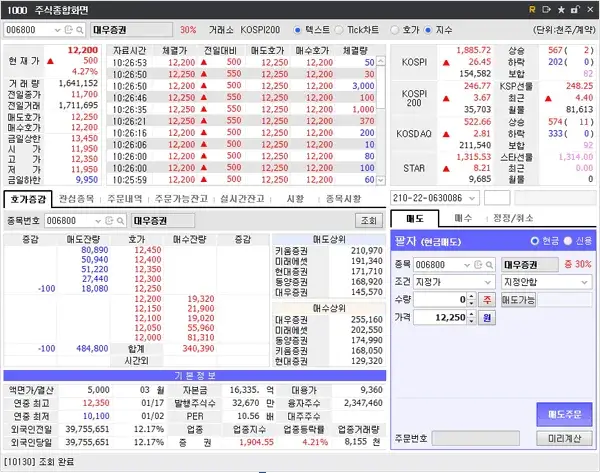
Task: Select the 매수 order tab
Action: point(463,218)
